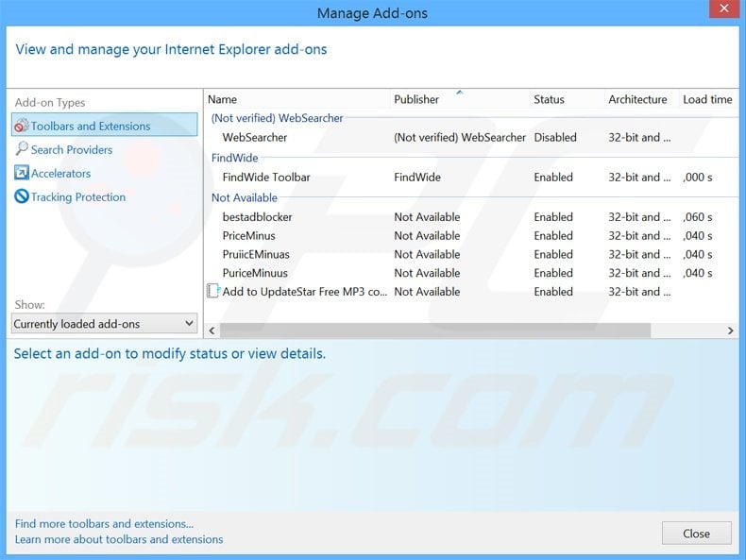Screen dimensions: 746x560
Task: Click the FindWide publisher cell
Action: click(x=417, y=178)
